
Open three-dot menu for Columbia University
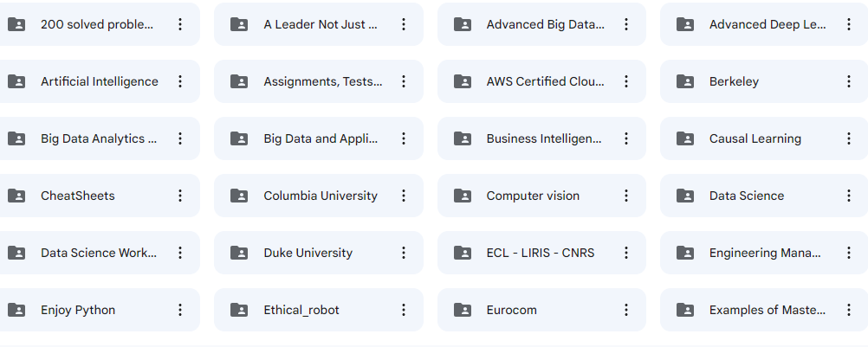tap(404, 196)
